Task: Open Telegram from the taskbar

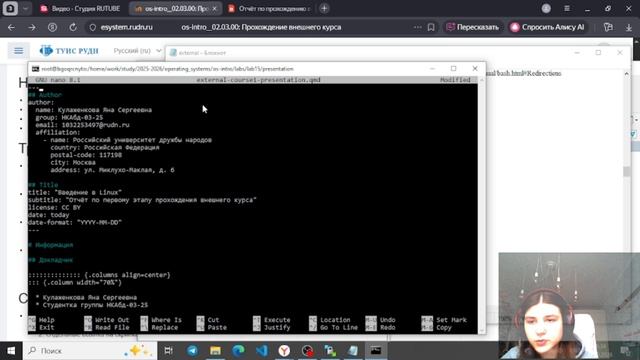Action: click(192, 351)
